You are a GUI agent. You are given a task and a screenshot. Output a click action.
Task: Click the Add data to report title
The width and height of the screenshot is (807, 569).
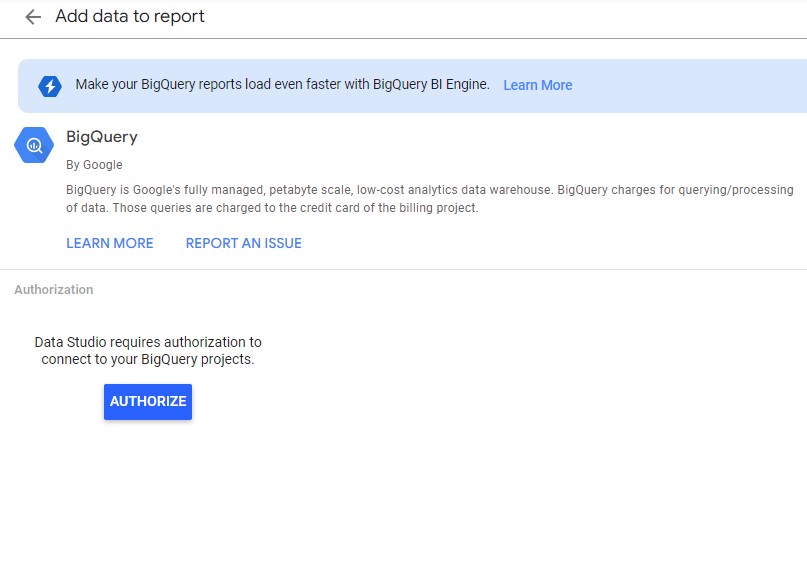(130, 16)
